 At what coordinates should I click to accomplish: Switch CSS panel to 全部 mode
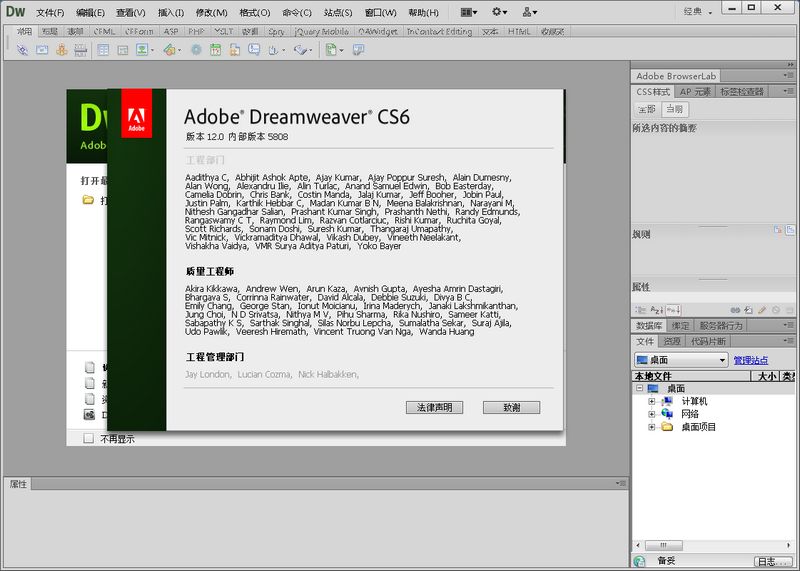(x=646, y=109)
